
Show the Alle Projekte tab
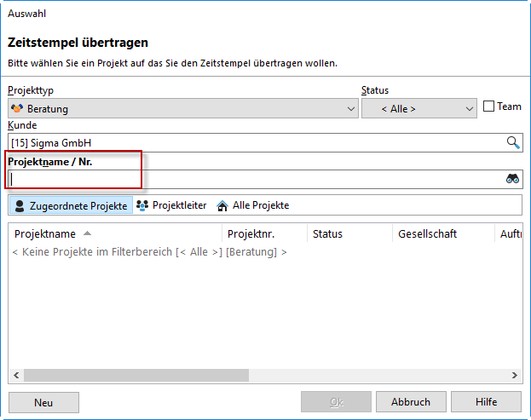coord(253,205)
